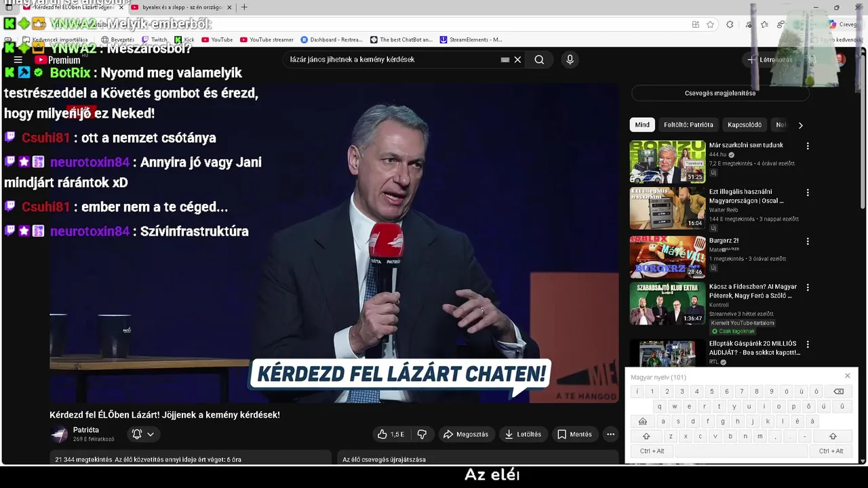Tap the 5 key on virtual keyboard

pos(711,392)
